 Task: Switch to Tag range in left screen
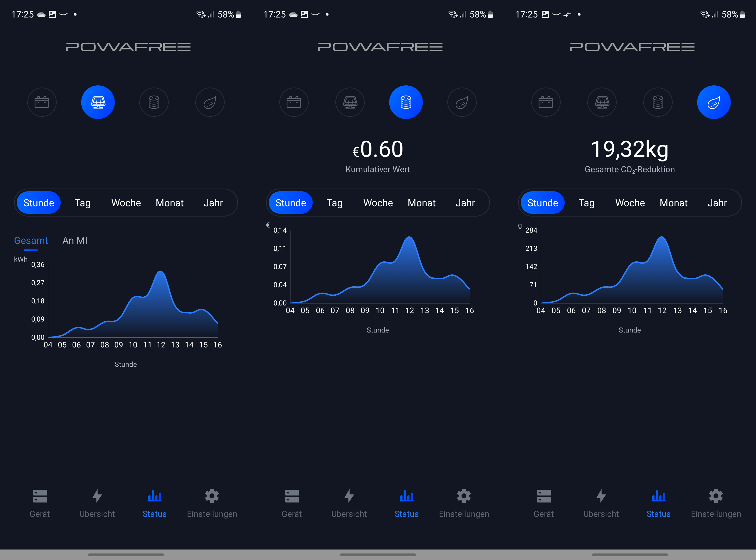(x=82, y=203)
